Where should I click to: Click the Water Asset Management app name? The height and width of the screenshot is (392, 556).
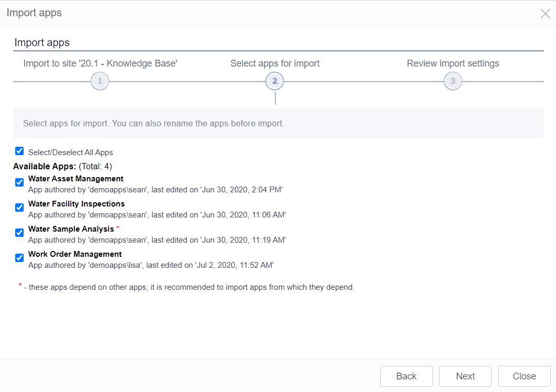(76, 179)
